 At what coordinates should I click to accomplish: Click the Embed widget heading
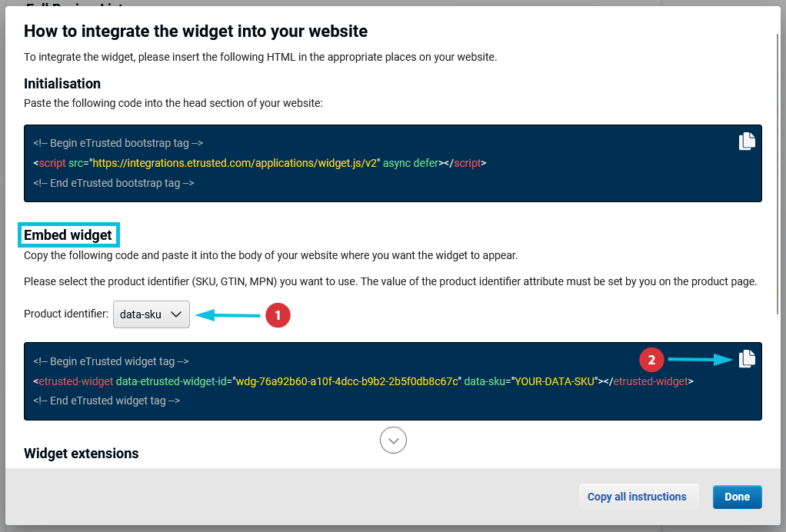[68, 235]
